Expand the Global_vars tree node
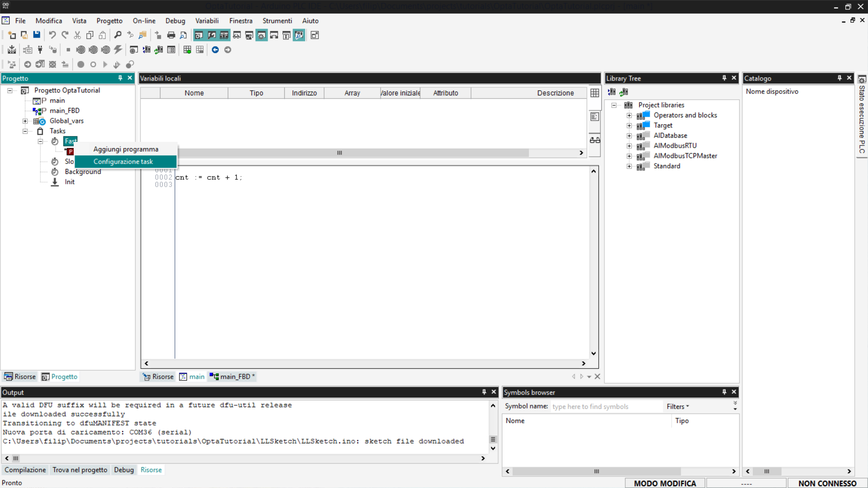Image resolution: width=868 pixels, height=488 pixels. tap(25, 121)
